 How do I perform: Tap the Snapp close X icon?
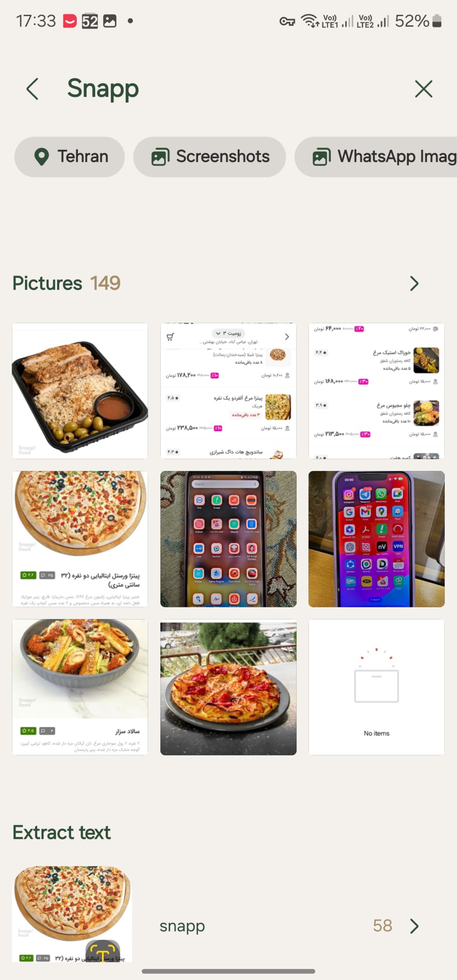click(424, 88)
